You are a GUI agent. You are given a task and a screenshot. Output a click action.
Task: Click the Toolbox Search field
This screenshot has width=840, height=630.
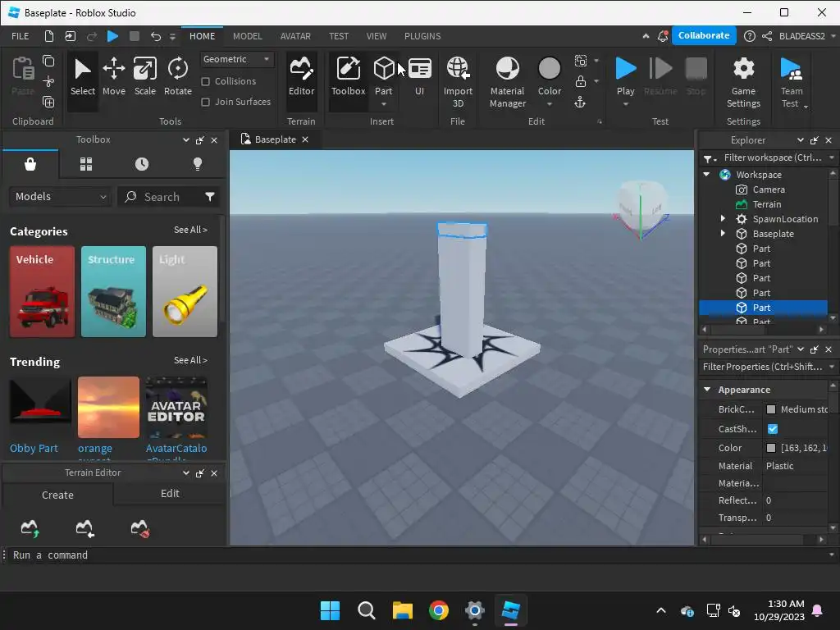coord(162,197)
